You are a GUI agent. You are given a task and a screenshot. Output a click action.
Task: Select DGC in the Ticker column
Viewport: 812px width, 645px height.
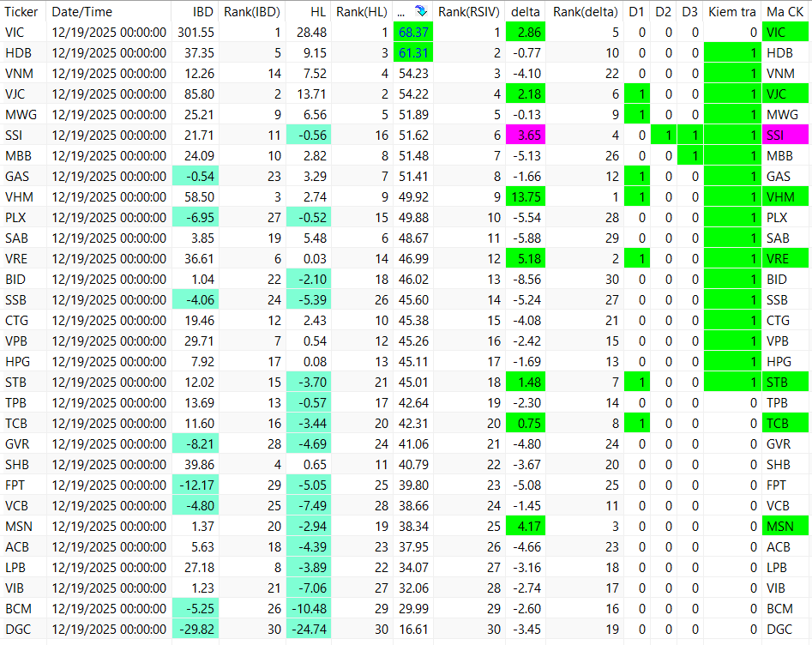18,629
